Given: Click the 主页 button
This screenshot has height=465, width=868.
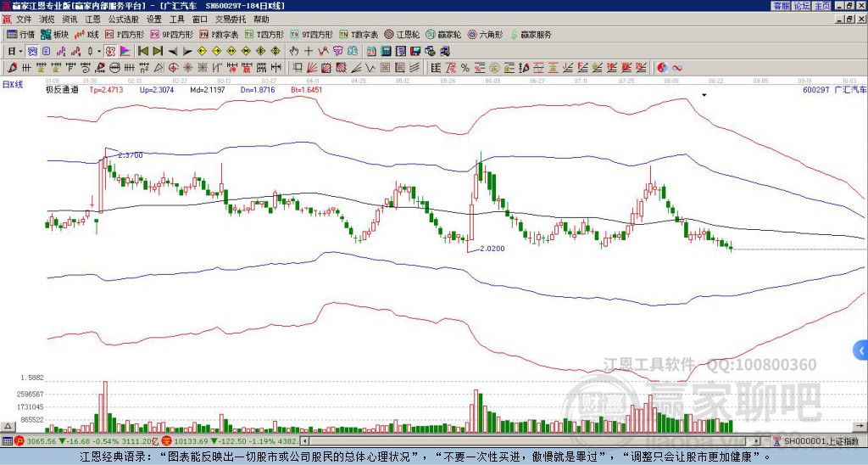Looking at the screenshot, I should pos(822,6).
